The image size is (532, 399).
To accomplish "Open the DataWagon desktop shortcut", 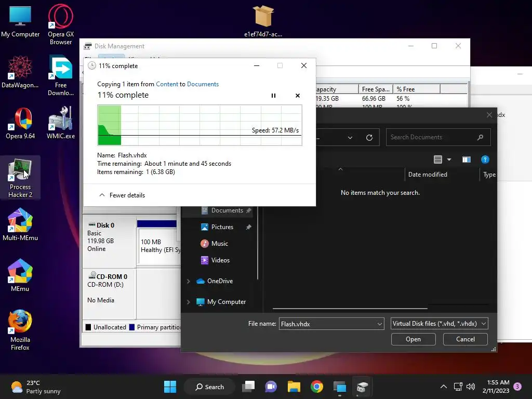I will click(20, 72).
